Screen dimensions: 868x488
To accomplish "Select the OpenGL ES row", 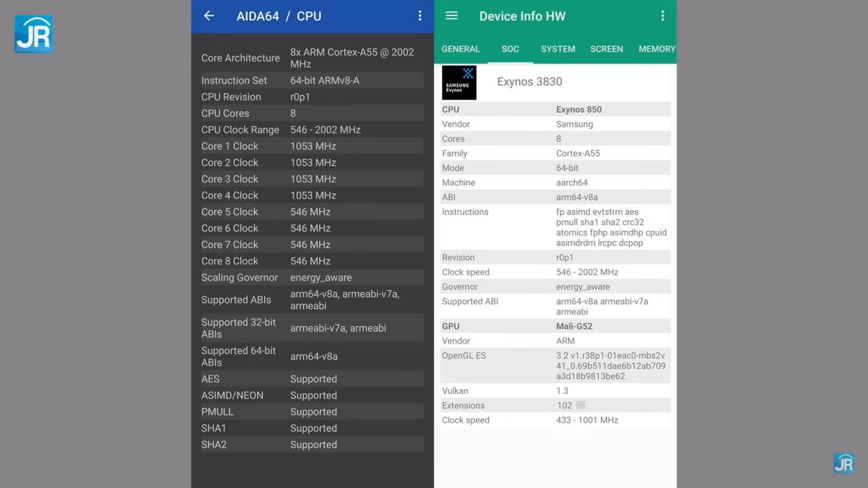I will 555,366.
